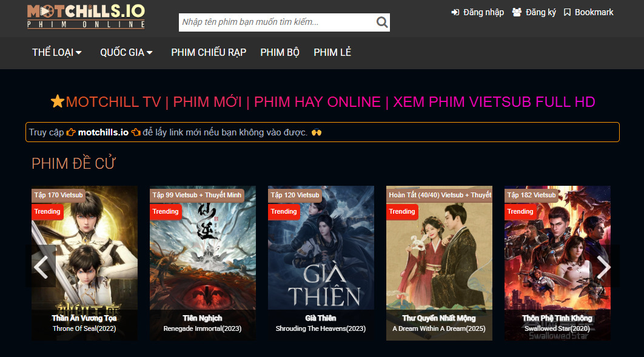Image resolution: width=644 pixels, height=357 pixels.
Task: Click Trending badge on Thư Quyến Nhất Mộng
Action: pos(402,212)
